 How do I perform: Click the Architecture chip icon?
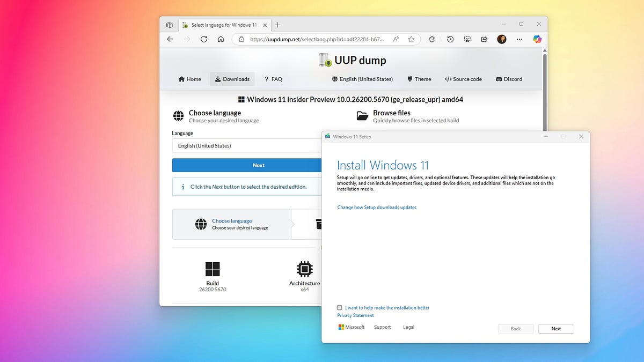pyautogui.click(x=304, y=269)
